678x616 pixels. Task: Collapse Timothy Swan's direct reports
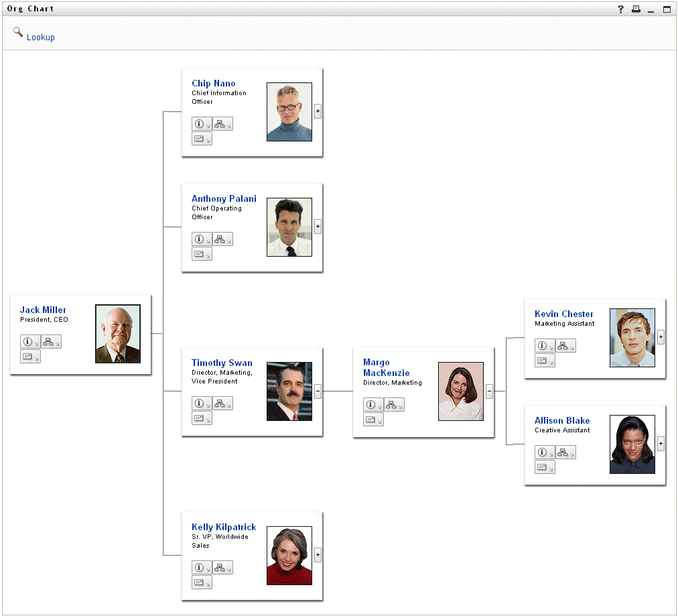(x=318, y=391)
